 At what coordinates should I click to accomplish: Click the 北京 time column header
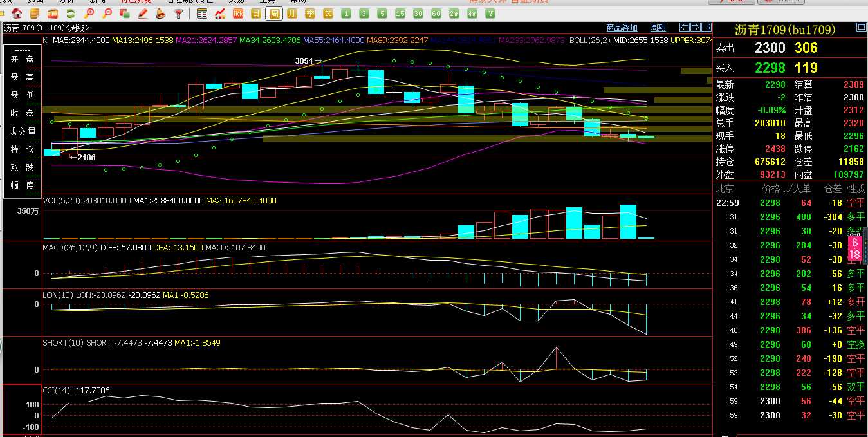tap(725, 189)
